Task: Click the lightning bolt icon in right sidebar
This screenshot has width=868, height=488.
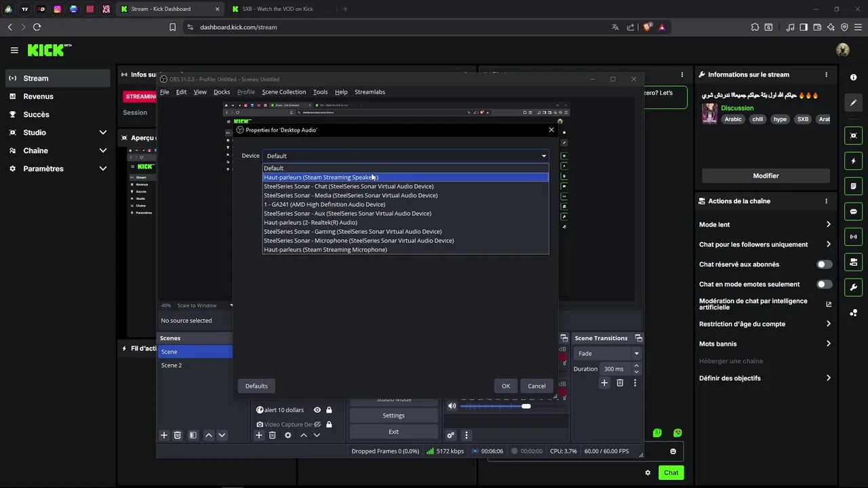Action: 853,161
